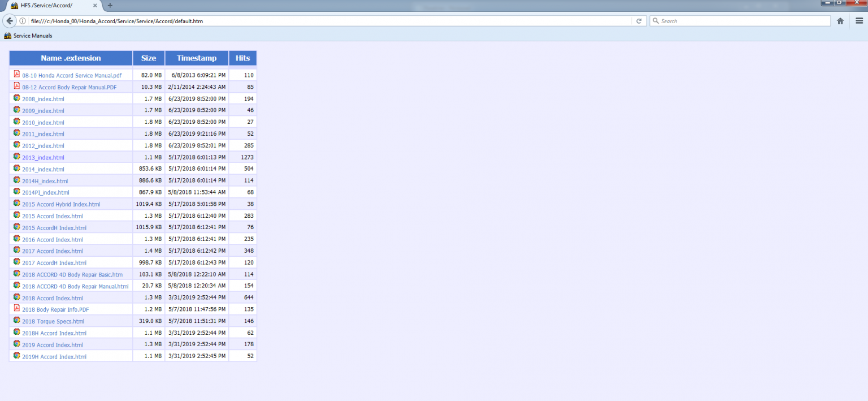Open 2018 Torque Specs.html link
Viewport: 868px width, 401px height.
click(53, 321)
